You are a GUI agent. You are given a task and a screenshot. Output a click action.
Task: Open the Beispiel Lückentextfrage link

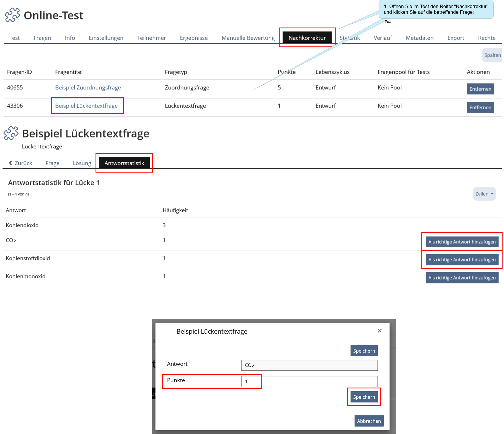point(86,106)
